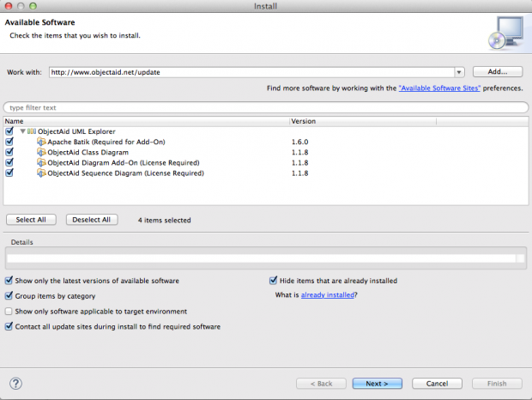Disable Group items by category

coord(9,295)
